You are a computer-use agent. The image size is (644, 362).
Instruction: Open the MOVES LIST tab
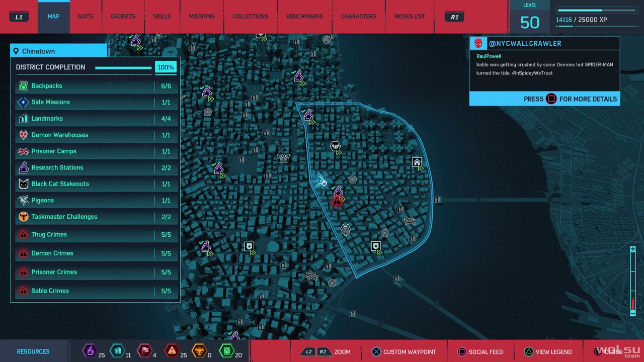point(410,17)
